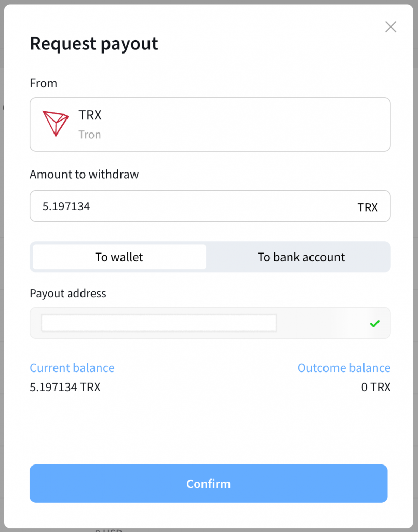418x532 pixels.
Task: Click the red Tron logo icon
Action: [55, 124]
